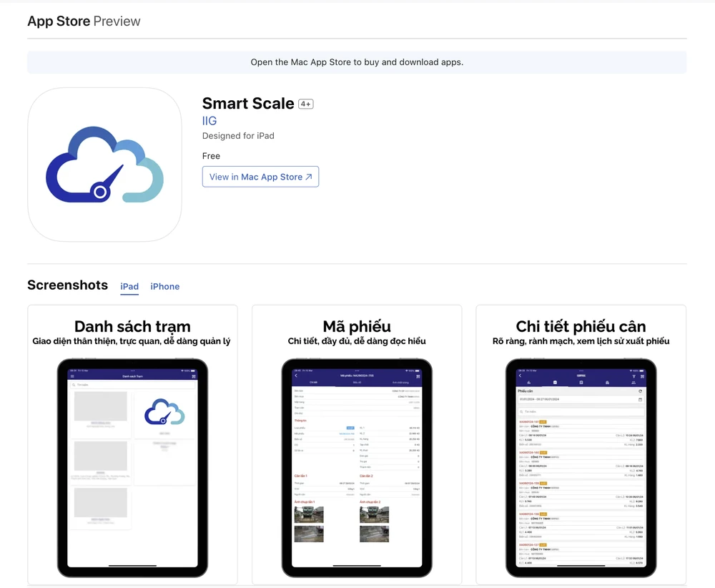Switch to the iPad screenshots tab
The image size is (715, 588).
coord(129,286)
